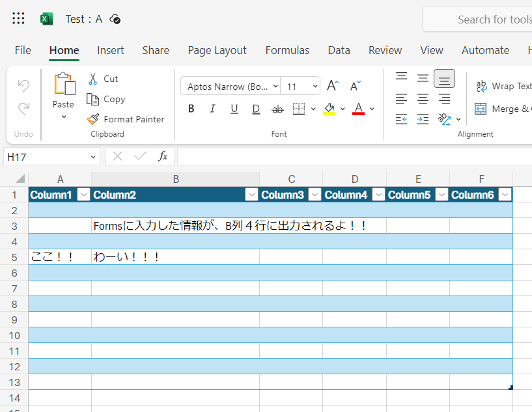Screen dimensions: 532x412
Task: Expand the Name Box dropdown arrow
Action: click(x=92, y=157)
